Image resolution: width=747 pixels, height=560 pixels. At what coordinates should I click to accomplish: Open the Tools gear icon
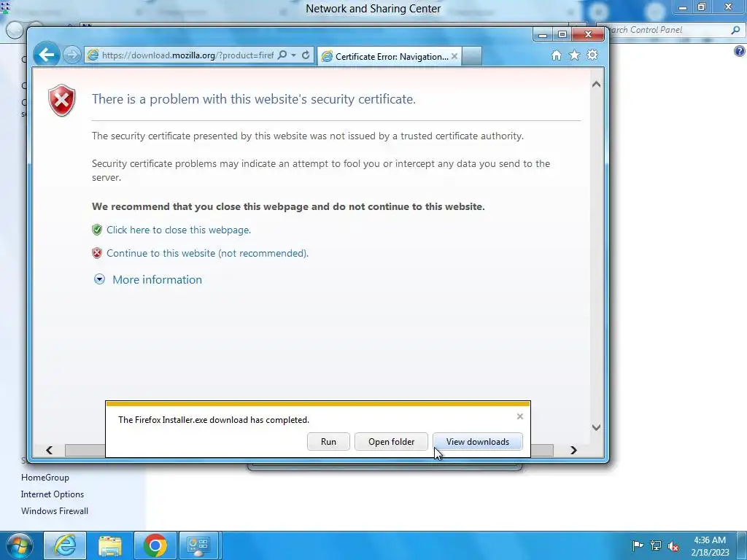592,55
